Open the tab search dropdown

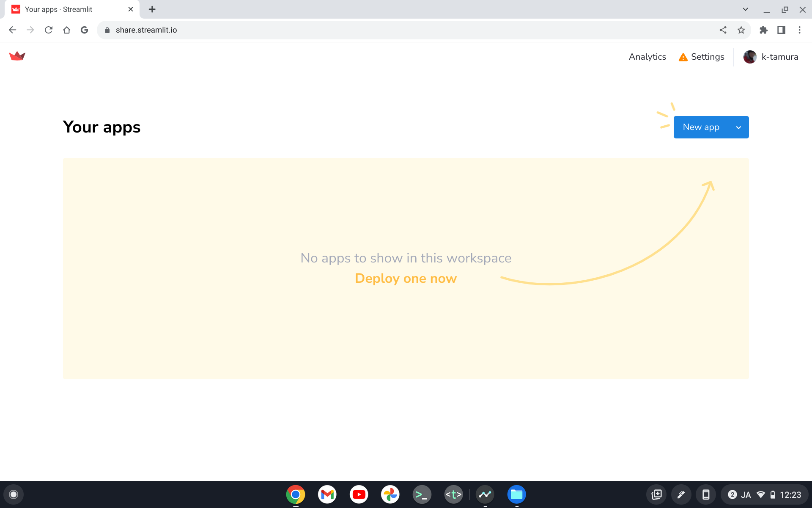pos(745,9)
